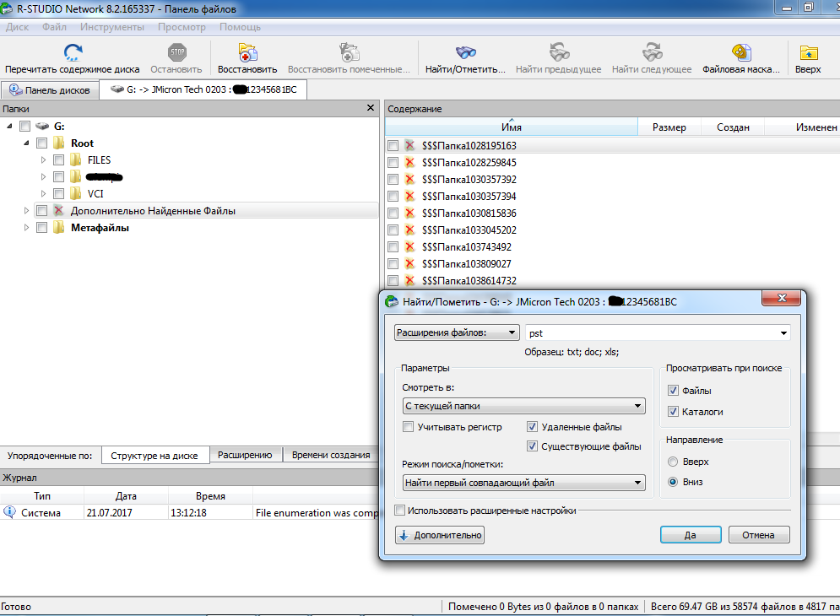Click the Отмена button
840x616 pixels.
click(759, 535)
